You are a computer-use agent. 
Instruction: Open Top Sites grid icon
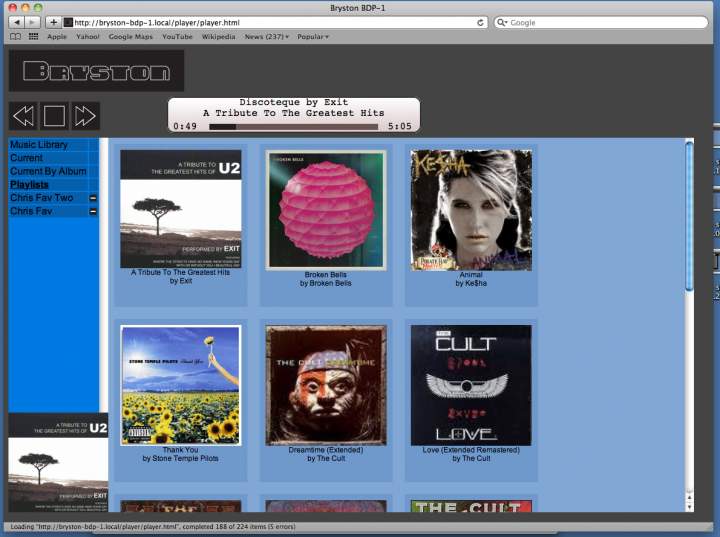click(x=34, y=37)
